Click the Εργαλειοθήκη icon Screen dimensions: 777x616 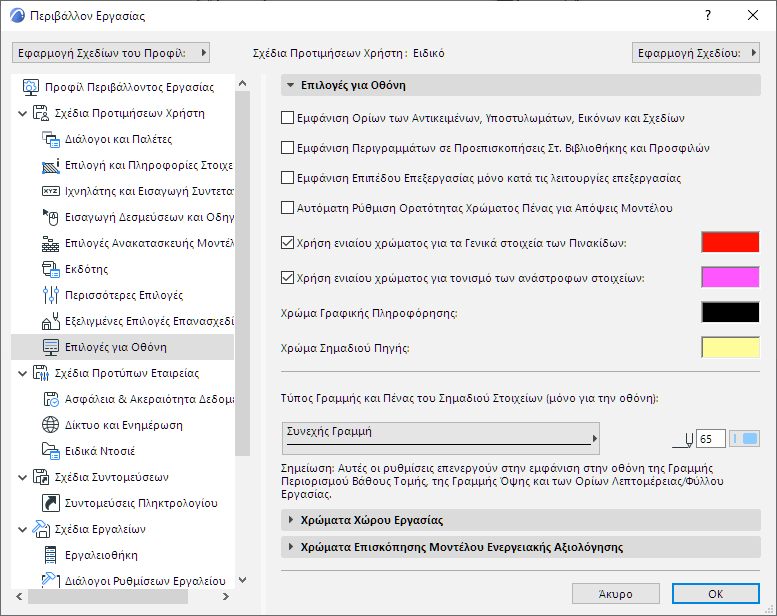click(51, 555)
